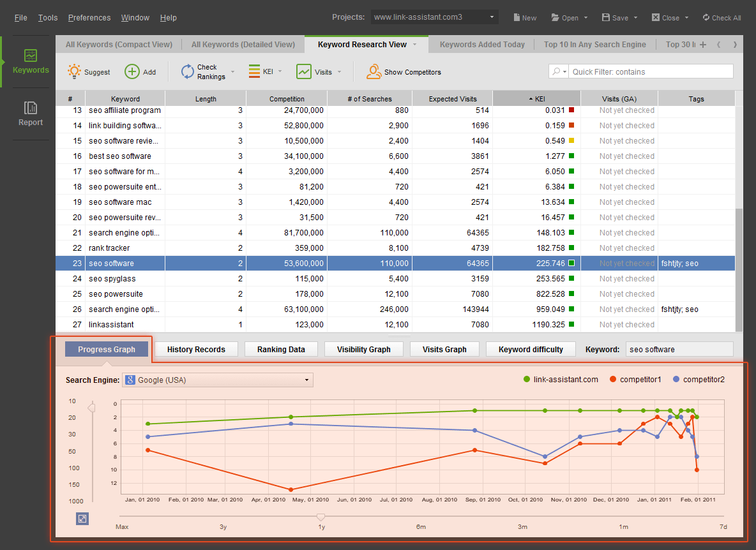Open the Report sidebar module
This screenshot has height=550, width=756.
coord(31,114)
